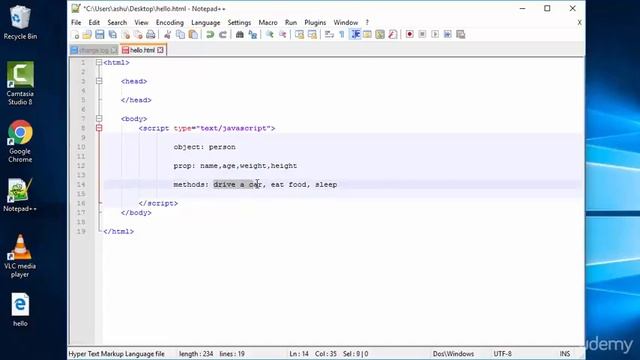
Task: Close the change.log tab
Action: (x=114, y=50)
